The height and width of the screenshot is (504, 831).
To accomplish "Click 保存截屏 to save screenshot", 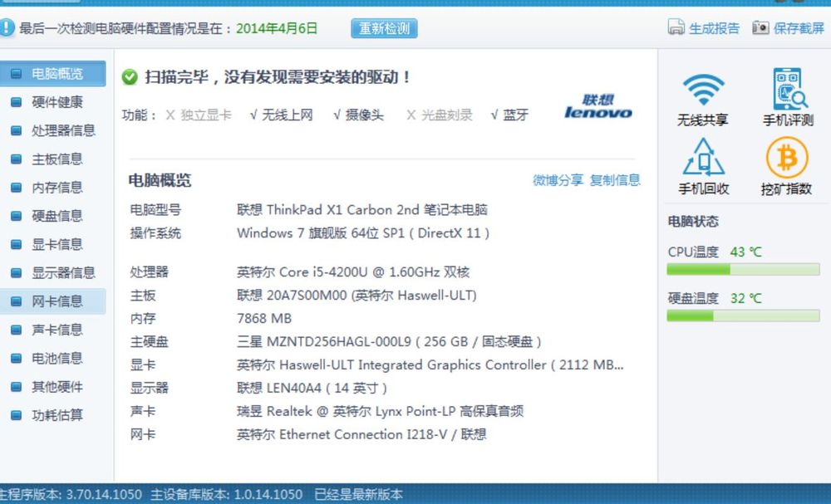I will [x=799, y=28].
